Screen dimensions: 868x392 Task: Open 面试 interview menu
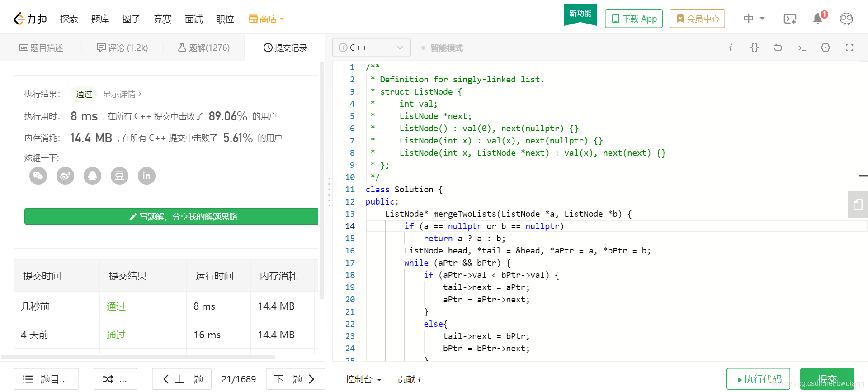[x=194, y=19]
